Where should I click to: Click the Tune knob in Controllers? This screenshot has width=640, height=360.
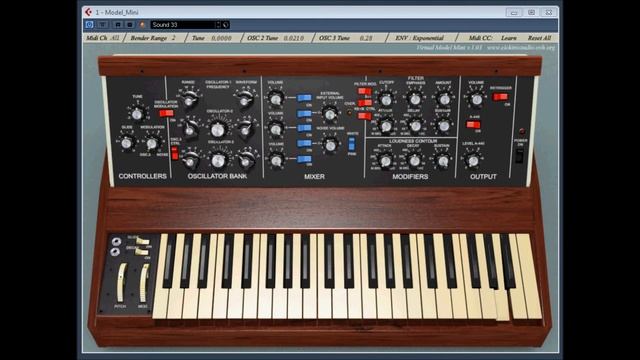[137, 114]
